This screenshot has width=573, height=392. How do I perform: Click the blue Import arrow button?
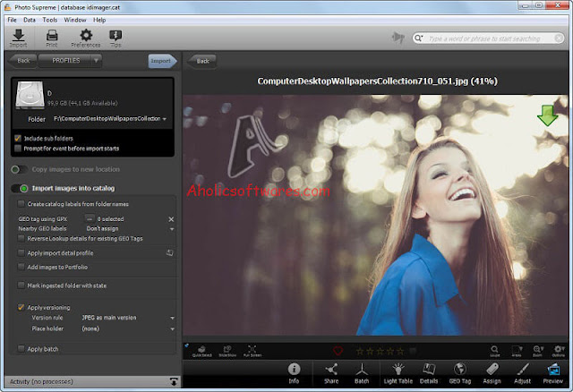click(x=162, y=61)
